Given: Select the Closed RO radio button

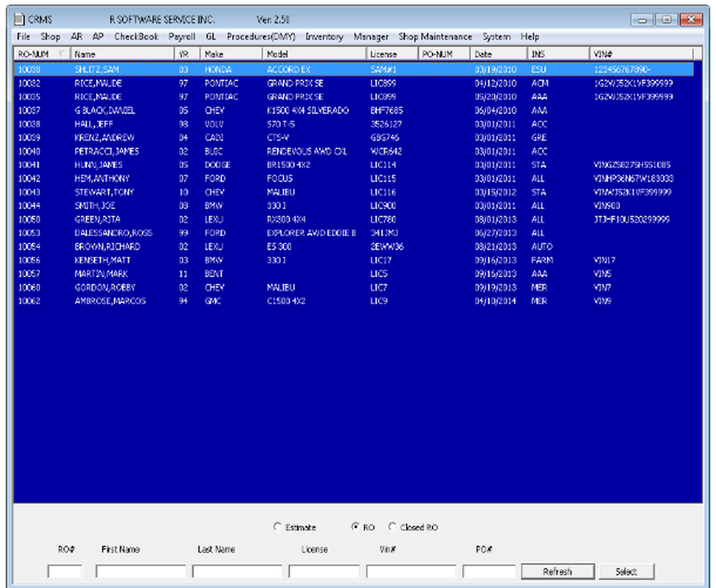Looking at the screenshot, I should pos(392,527).
